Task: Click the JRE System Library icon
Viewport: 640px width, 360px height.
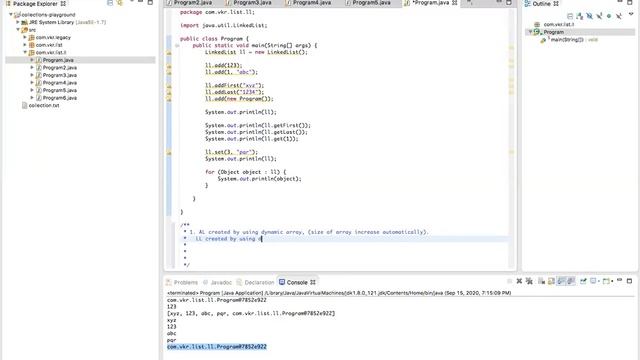Action: [x=24, y=22]
